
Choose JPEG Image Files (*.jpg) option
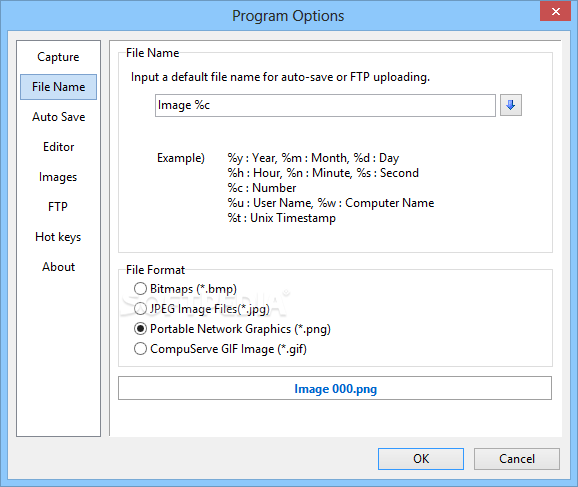pos(202,309)
